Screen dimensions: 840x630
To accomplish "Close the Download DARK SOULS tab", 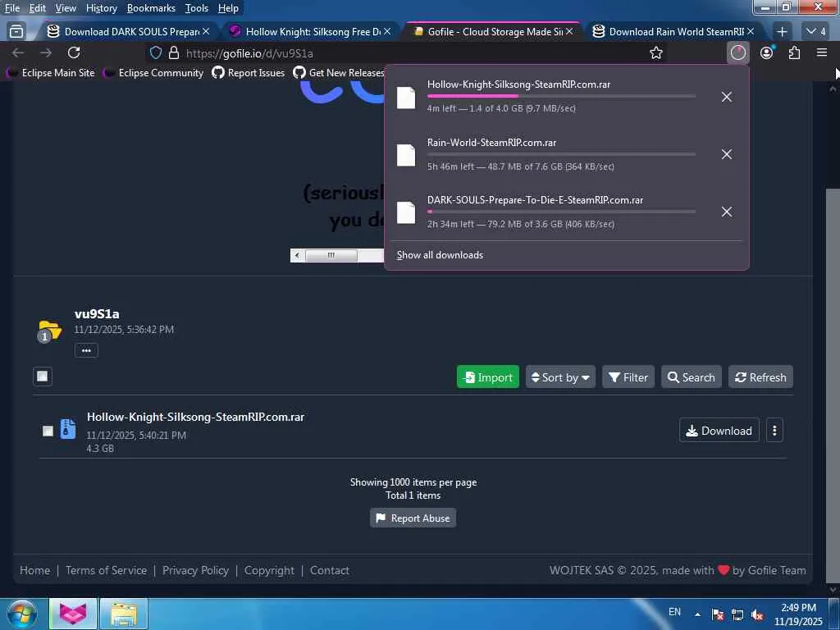I will coord(206,32).
